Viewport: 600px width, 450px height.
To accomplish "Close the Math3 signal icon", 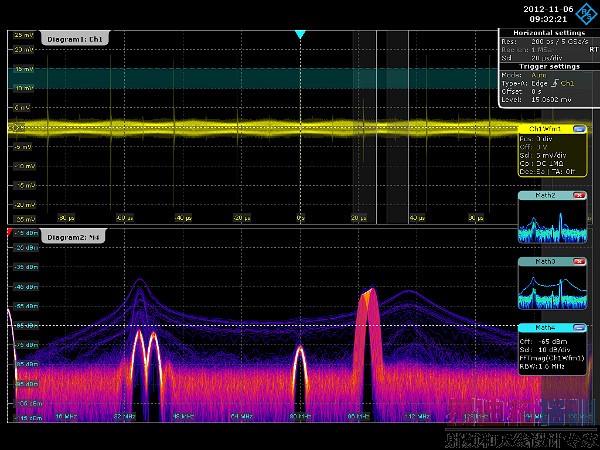I will (x=579, y=262).
